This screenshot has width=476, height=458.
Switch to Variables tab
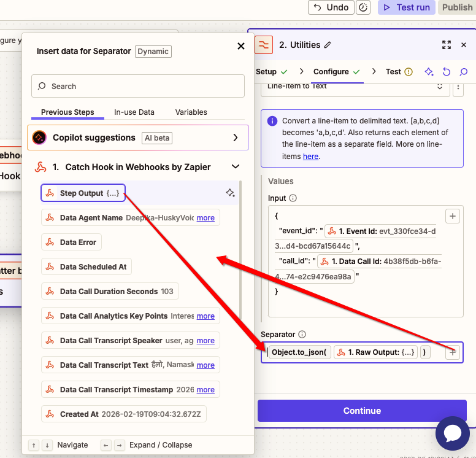click(191, 112)
